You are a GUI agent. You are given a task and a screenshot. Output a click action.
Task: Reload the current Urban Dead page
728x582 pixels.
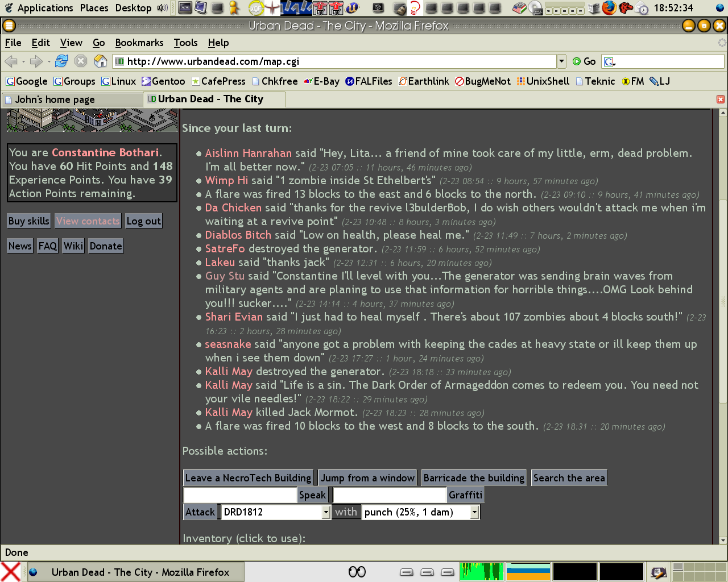(61, 61)
